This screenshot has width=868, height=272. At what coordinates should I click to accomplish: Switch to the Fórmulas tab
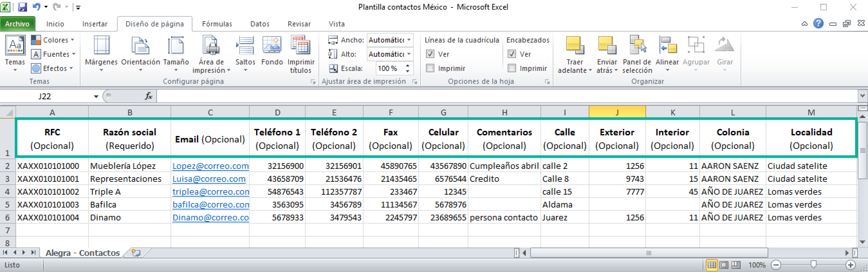(217, 24)
